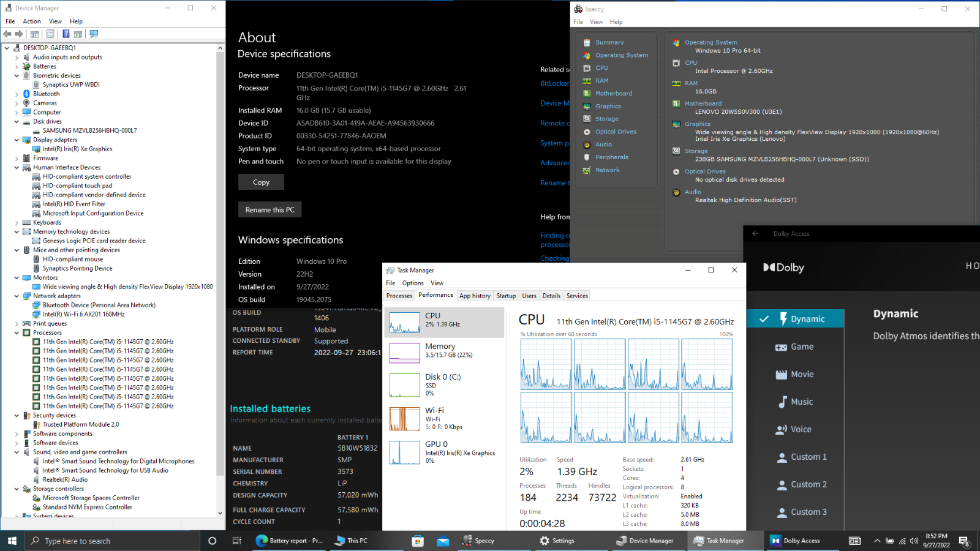980x551 pixels.
Task: Click the Copy button under Device specifications
Action: tap(261, 182)
